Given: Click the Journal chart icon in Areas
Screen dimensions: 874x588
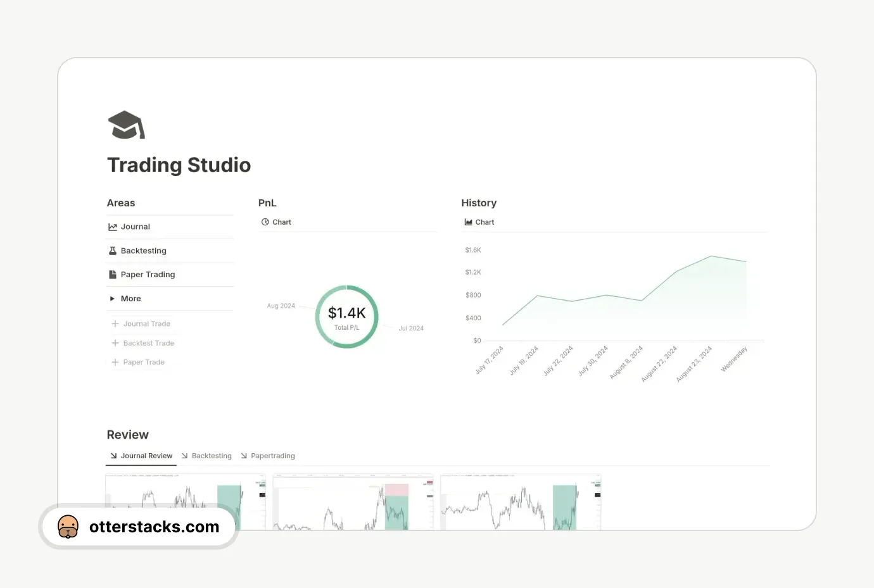Looking at the screenshot, I should pyautogui.click(x=113, y=227).
